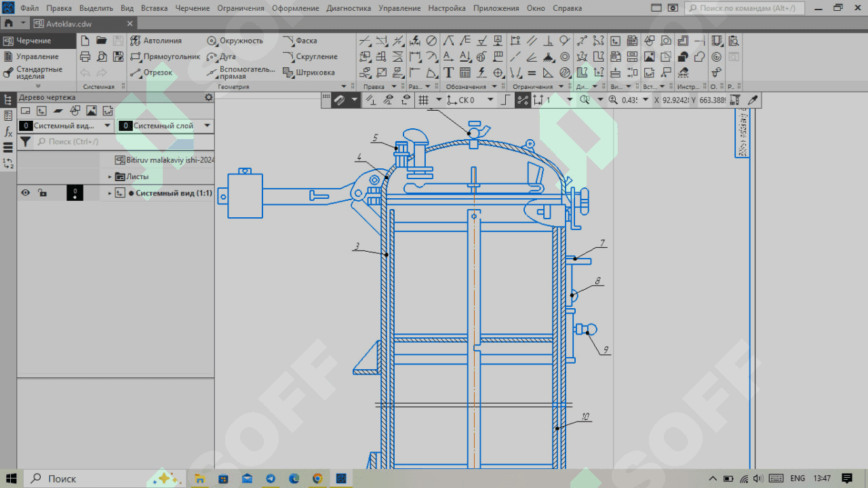
Task: Select the Отрезок line tool
Action: coord(151,73)
